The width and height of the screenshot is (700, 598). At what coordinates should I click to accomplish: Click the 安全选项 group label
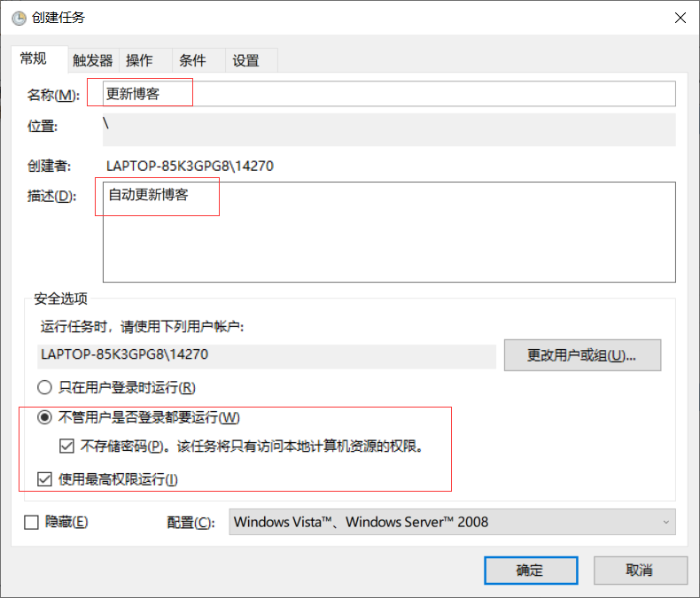coord(61,299)
